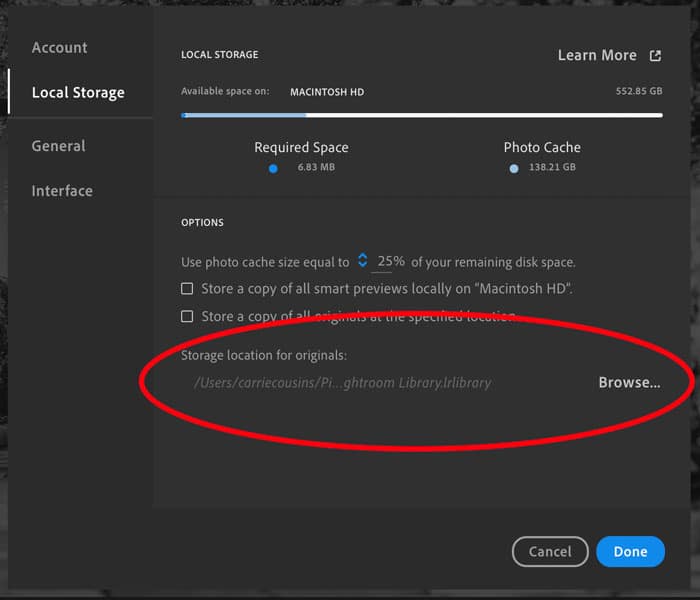Enable storing smart previews locally checkbox

pyautogui.click(x=187, y=289)
